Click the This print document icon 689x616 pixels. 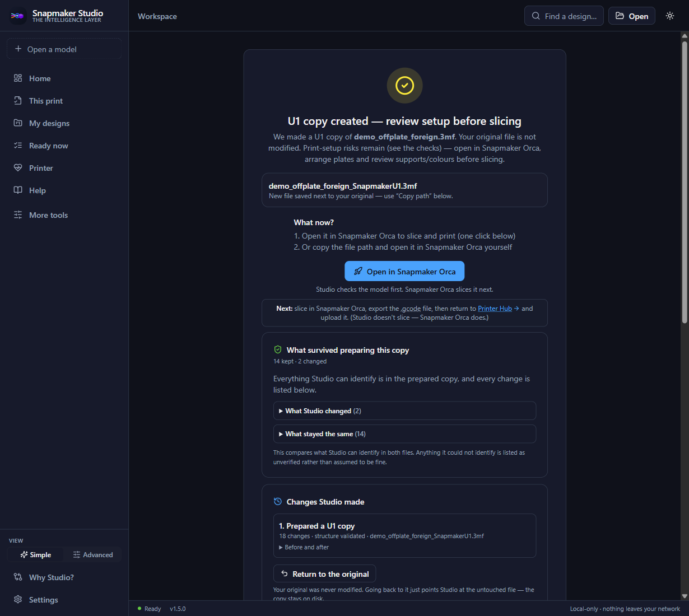(18, 101)
